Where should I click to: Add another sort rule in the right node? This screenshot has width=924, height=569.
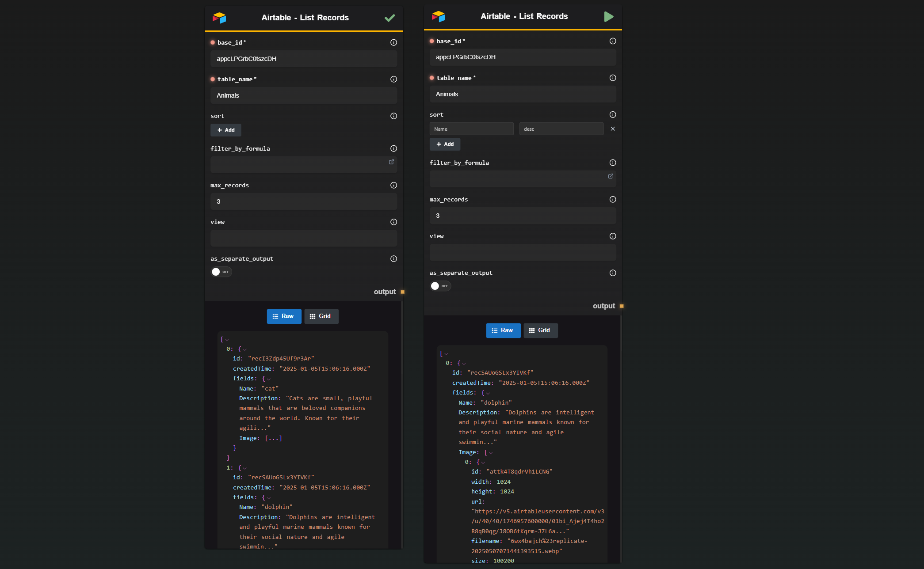[445, 144]
